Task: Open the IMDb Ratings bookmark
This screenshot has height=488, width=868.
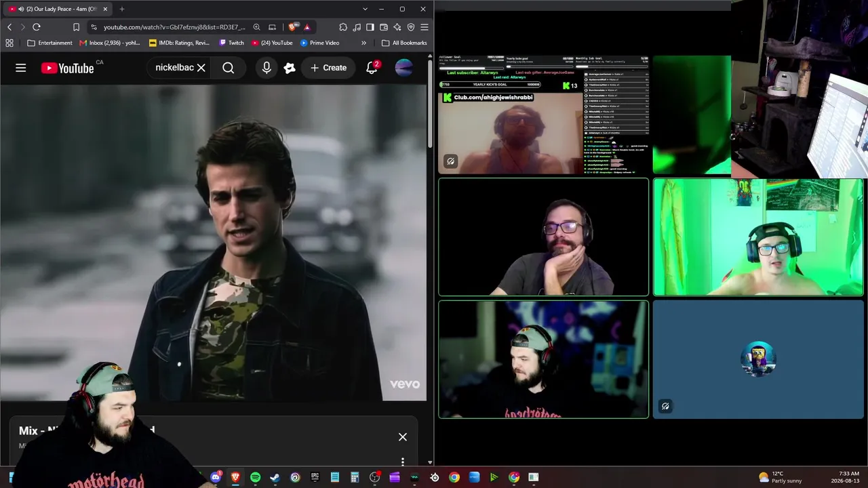Action: tap(180, 43)
